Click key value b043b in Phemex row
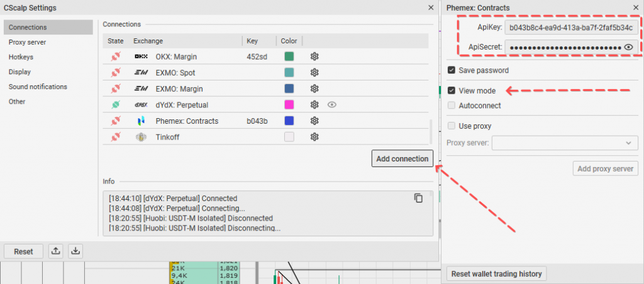 point(257,121)
